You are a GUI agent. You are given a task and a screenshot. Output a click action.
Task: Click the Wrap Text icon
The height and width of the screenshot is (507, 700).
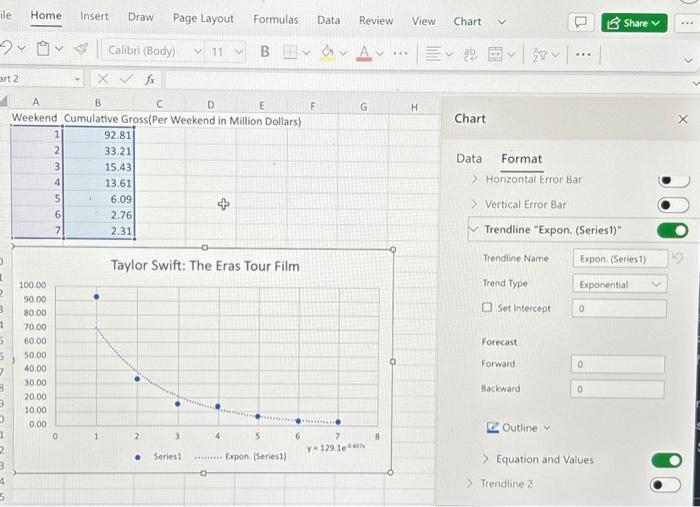pyautogui.click(x=469, y=54)
